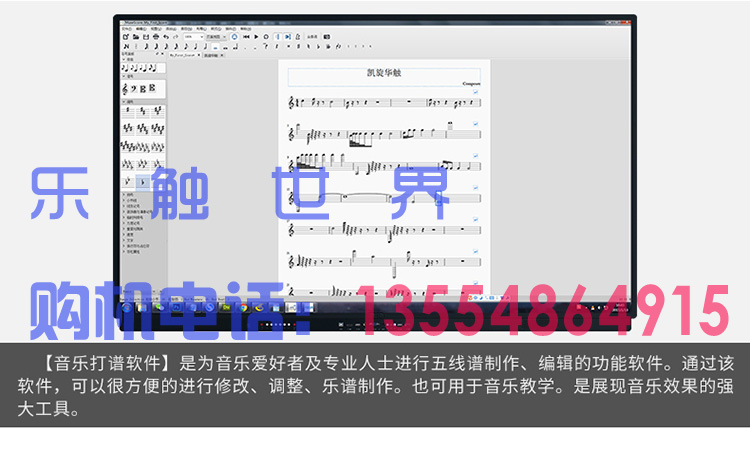Open the page view mode dropdown
Screen dimensions: 750x452
[x=217, y=37]
